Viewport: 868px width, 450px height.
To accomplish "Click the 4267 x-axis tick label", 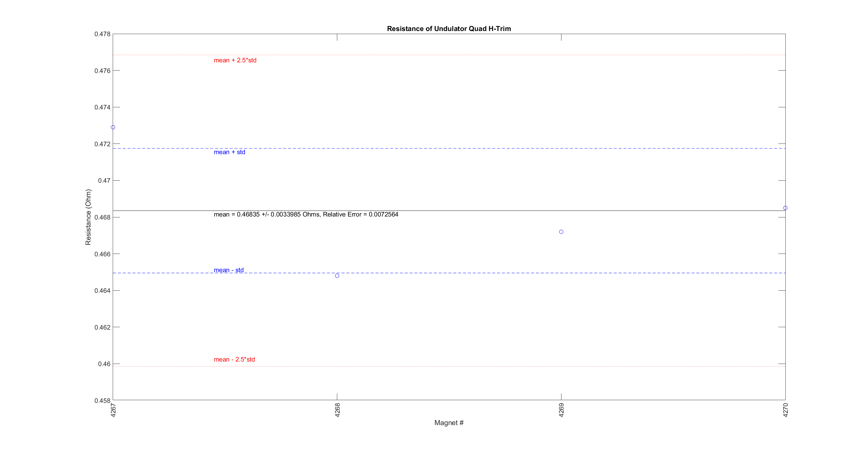I will [113, 410].
